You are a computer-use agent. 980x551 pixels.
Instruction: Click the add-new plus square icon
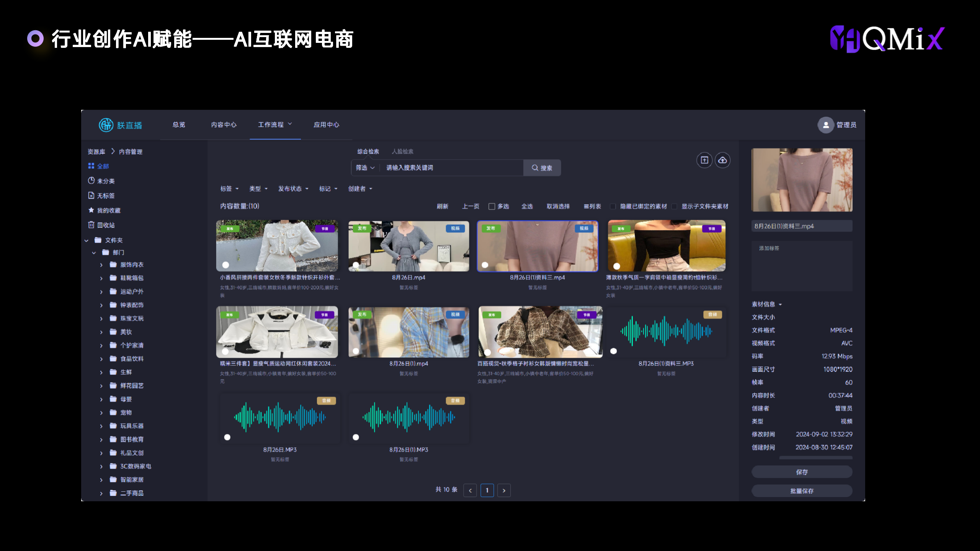704,160
